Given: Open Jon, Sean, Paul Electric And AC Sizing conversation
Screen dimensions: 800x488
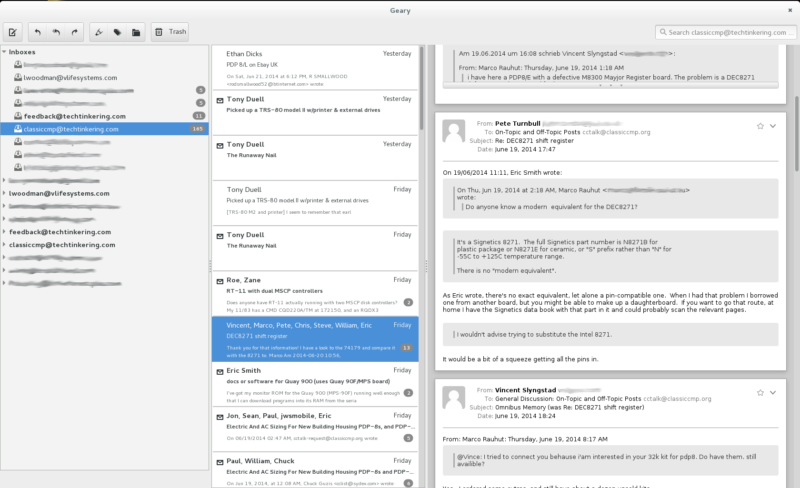Looking at the screenshot, I should click(x=315, y=429).
